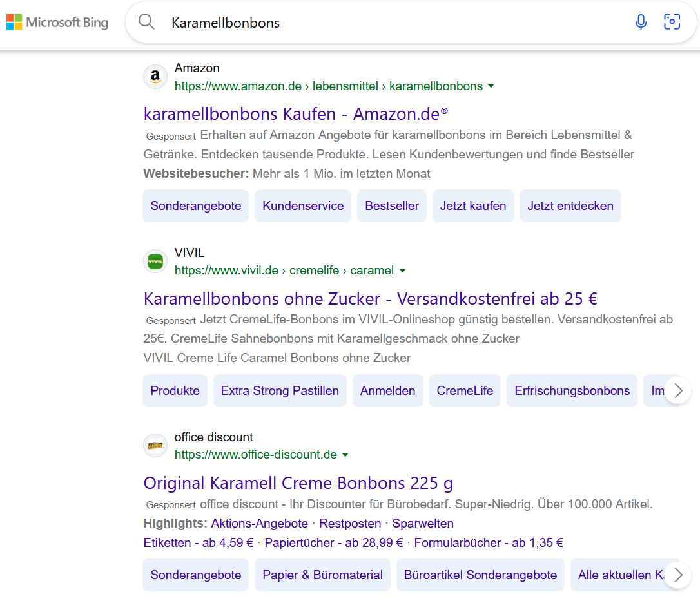Viewport: 700px width, 601px height.
Task: Expand the Amazon URL dropdown arrow
Action: pyautogui.click(x=491, y=86)
